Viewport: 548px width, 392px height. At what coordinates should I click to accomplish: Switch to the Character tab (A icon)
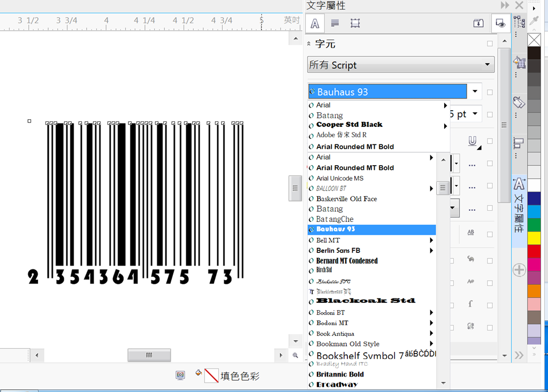pyautogui.click(x=315, y=24)
